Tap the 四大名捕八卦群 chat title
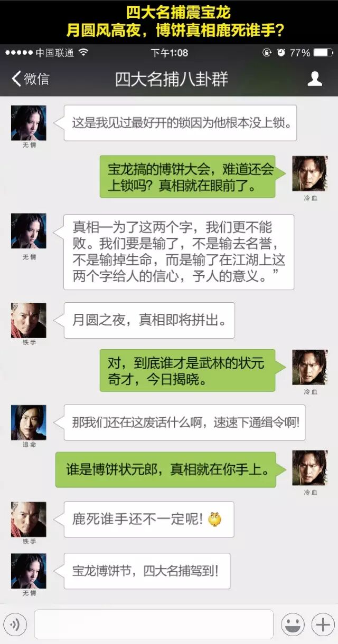 tap(172, 79)
